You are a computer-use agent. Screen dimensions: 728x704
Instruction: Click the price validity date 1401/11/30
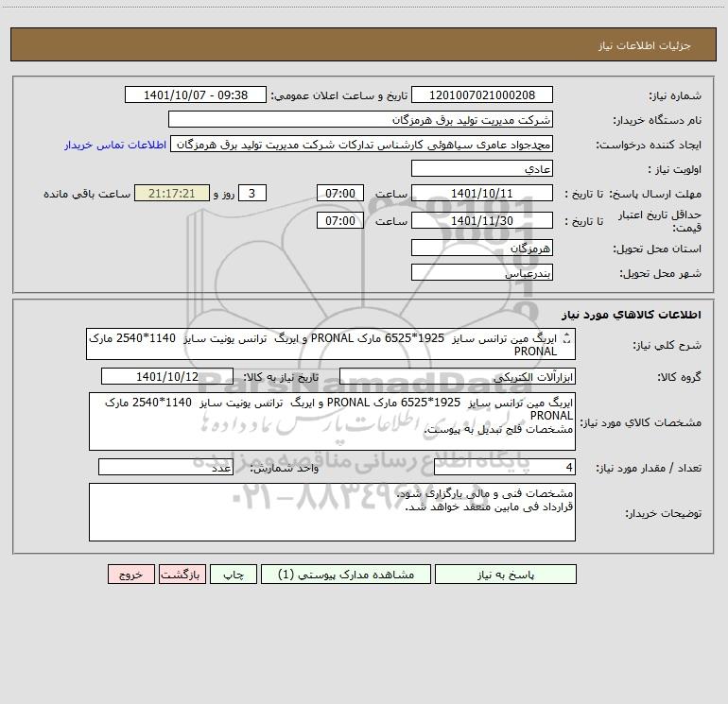tap(482, 220)
